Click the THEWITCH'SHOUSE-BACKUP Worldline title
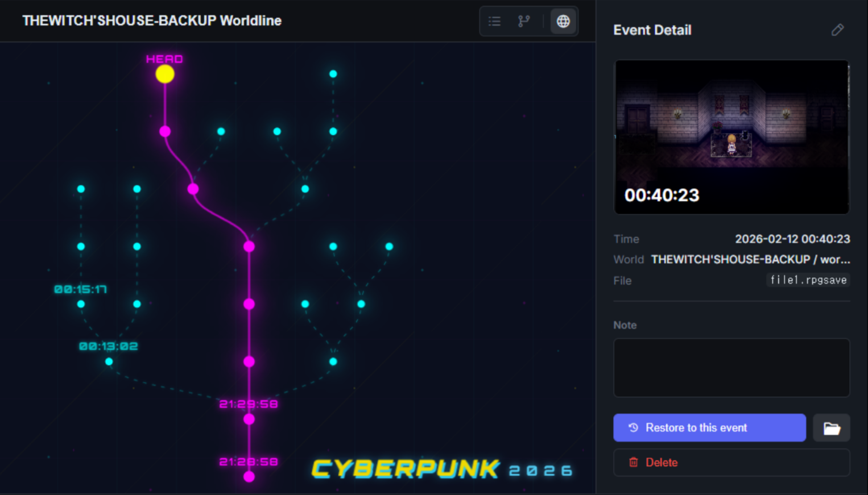The height and width of the screenshot is (495, 868). (151, 20)
